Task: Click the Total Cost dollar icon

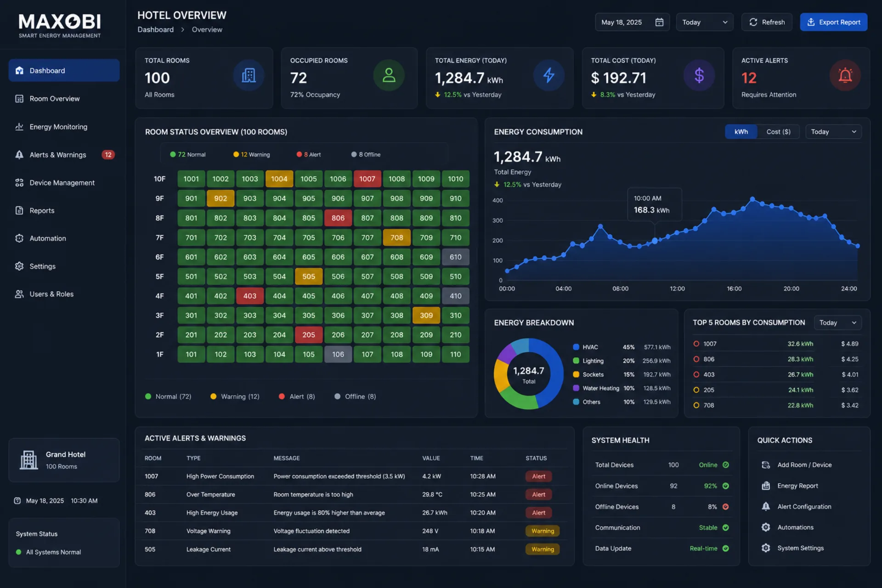Action: 699,75
